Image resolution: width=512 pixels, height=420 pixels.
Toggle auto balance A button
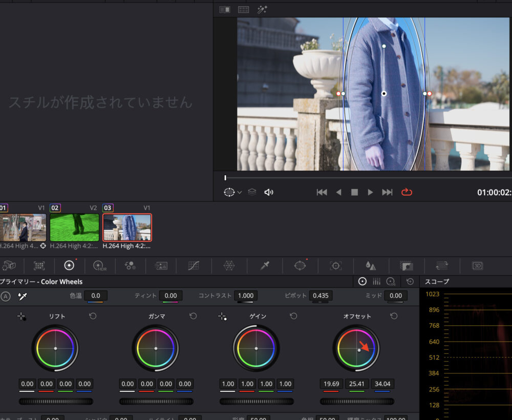coord(6,296)
